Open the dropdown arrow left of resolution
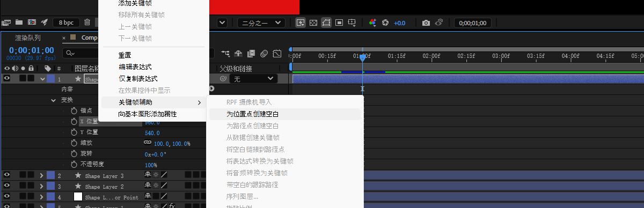644x208 pixels. click(x=223, y=23)
